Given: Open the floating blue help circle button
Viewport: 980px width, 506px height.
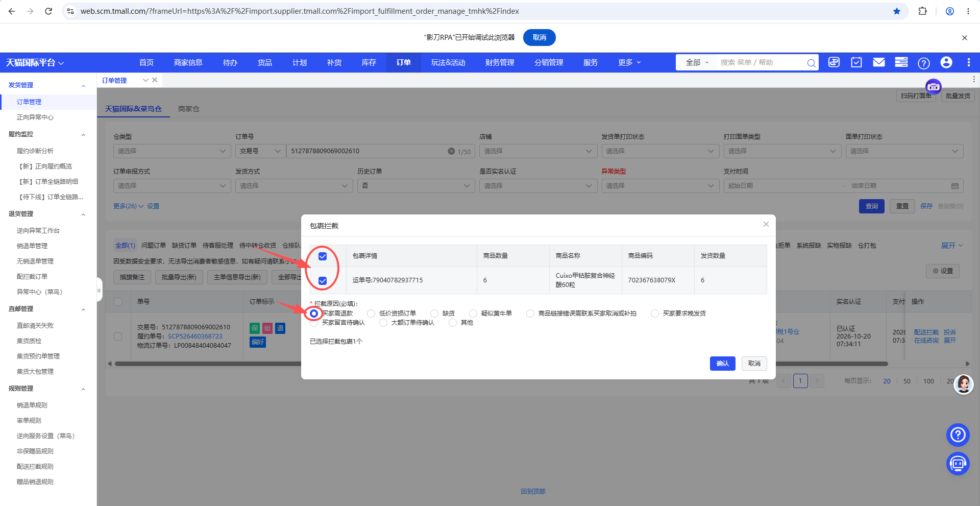Looking at the screenshot, I should (958, 435).
